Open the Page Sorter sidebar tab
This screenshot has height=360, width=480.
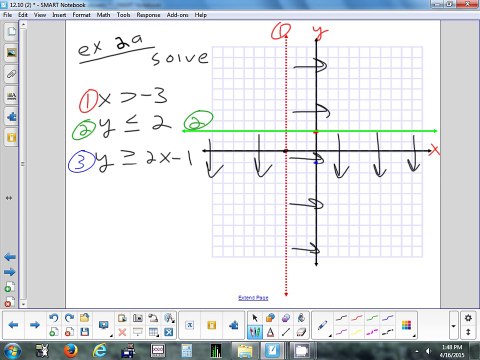11,32
